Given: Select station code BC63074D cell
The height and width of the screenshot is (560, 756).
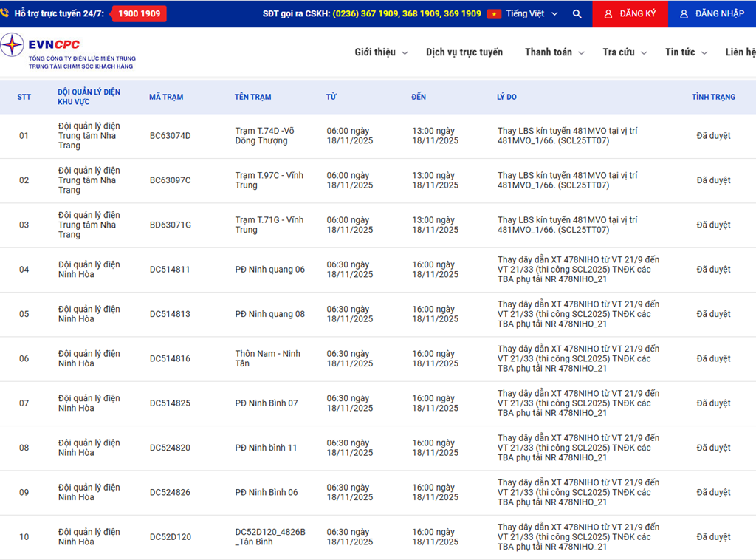Looking at the screenshot, I should (170, 136).
